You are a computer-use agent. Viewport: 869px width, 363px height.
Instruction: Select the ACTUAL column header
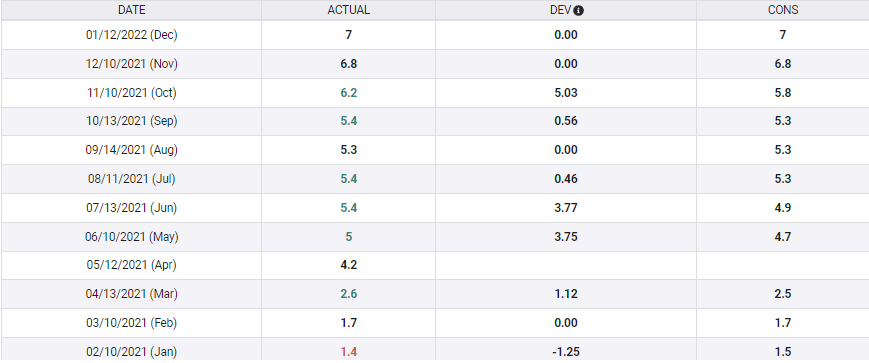[349, 11]
